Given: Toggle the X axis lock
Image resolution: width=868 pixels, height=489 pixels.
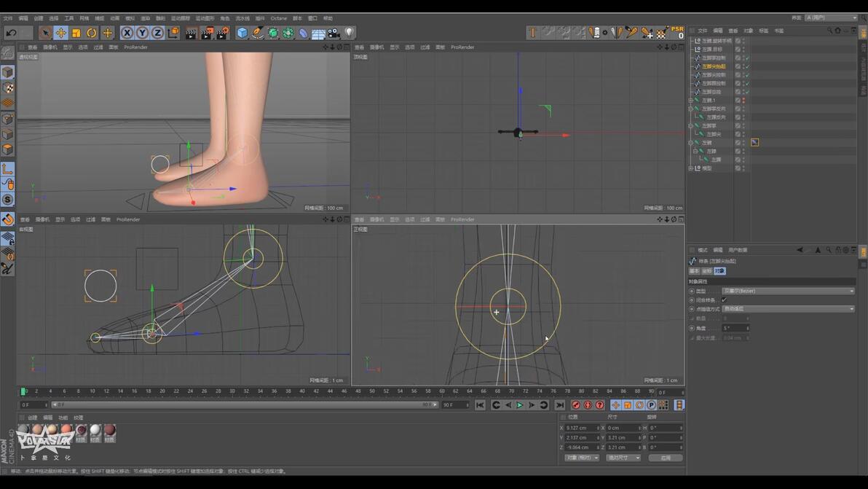Looking at the screenshot, I should [x=127, y=33].
